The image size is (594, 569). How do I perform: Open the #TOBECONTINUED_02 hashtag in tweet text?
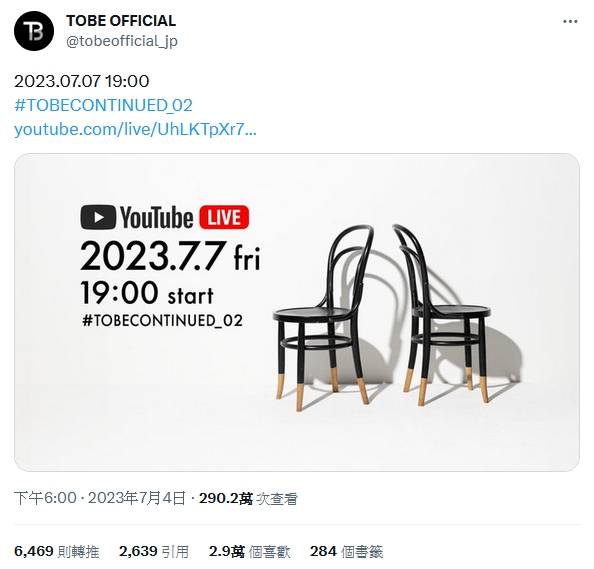[103, 105]
